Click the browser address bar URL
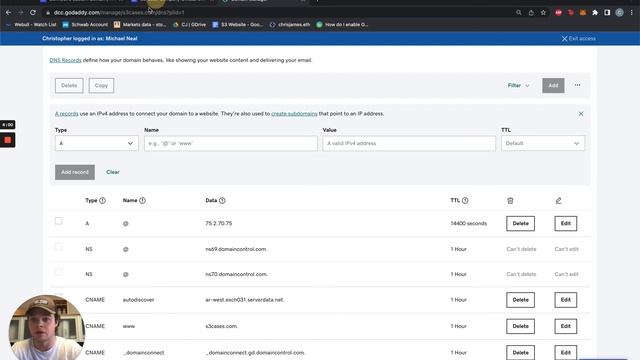The width and height of the screenshot is (640, 360). pos(119,13)
